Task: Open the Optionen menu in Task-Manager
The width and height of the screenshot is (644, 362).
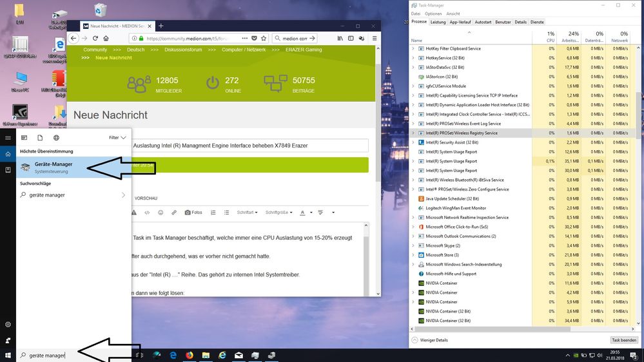Action: tap(433, 14)
